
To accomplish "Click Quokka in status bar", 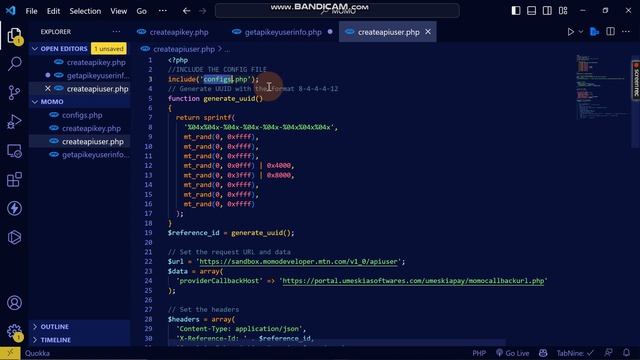I will pyautogui.click(x=37, y=353).
